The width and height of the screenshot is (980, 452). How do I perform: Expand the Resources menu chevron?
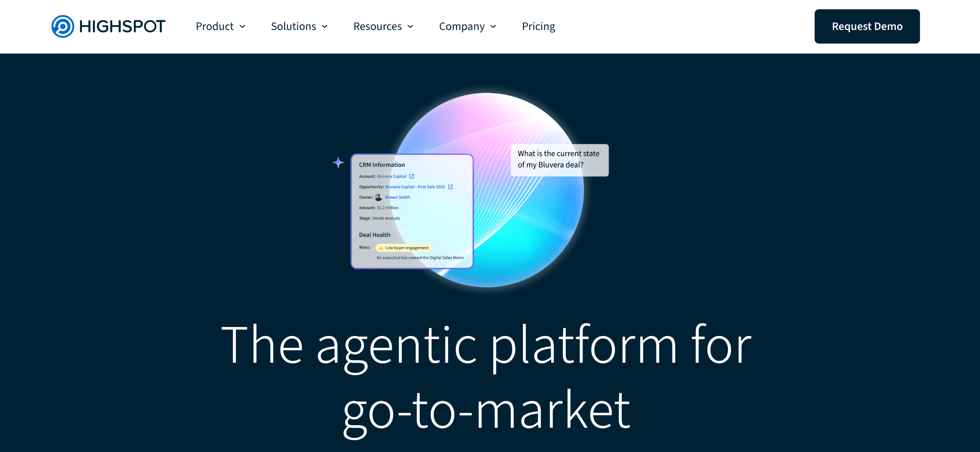point(410,26)
